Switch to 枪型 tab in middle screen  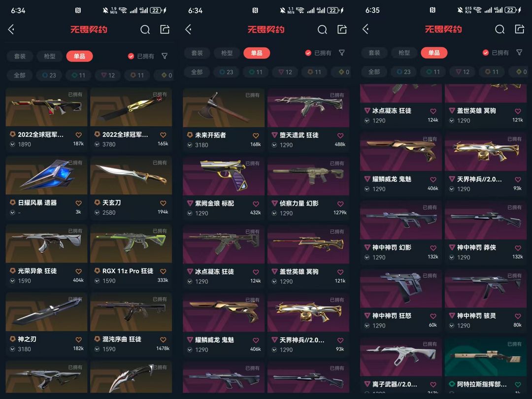[x=227, y=53]
